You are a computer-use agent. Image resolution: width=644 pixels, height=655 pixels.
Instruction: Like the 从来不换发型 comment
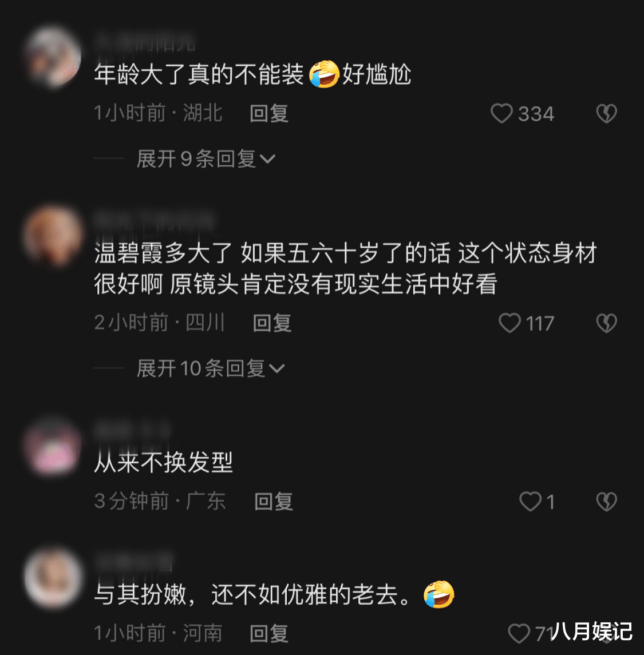click(x=530, y=501)
